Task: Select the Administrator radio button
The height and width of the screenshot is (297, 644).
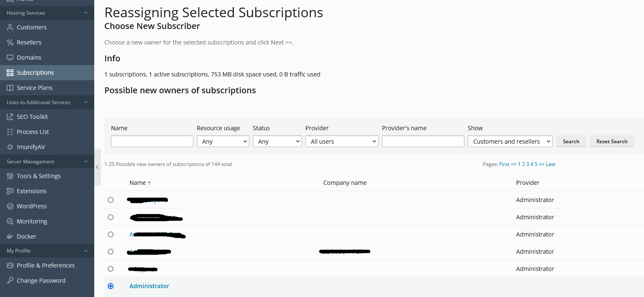Action: 111,286
